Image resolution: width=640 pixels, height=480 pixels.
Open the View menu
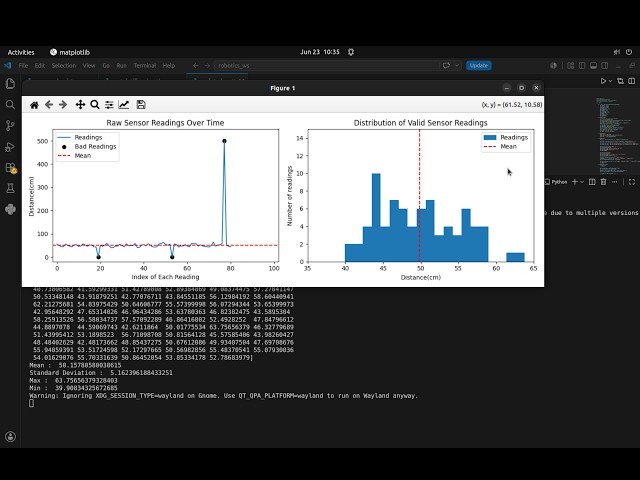coord(89,65)
